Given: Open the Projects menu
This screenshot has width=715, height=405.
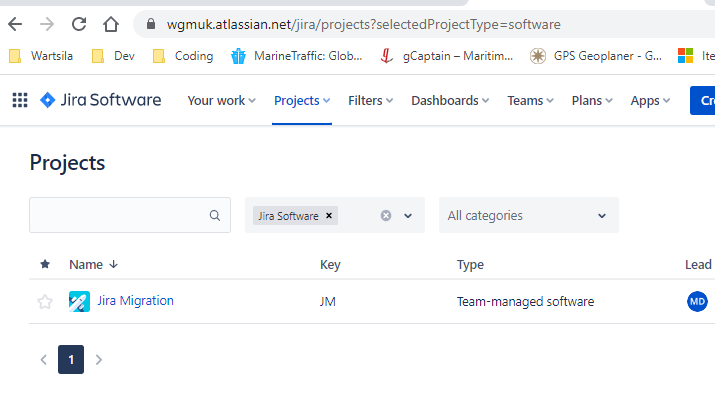Looking at the screenshot, I should coord(302,100).
